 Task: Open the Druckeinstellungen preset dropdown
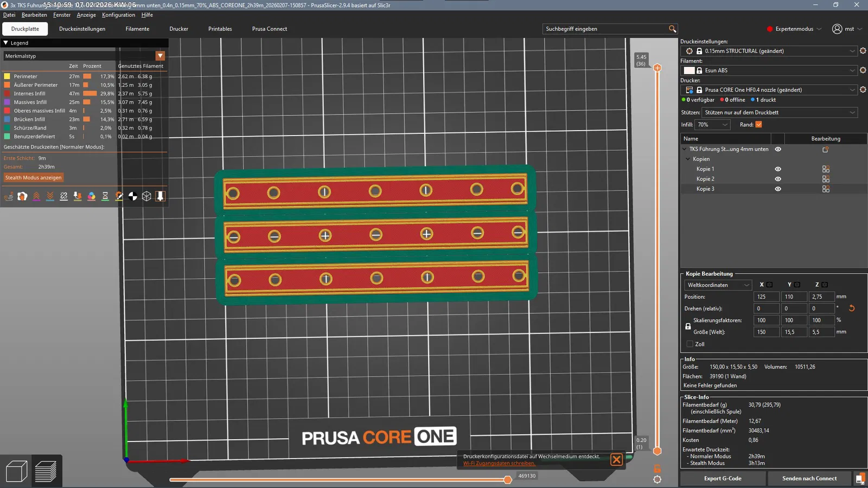(768, 51)
